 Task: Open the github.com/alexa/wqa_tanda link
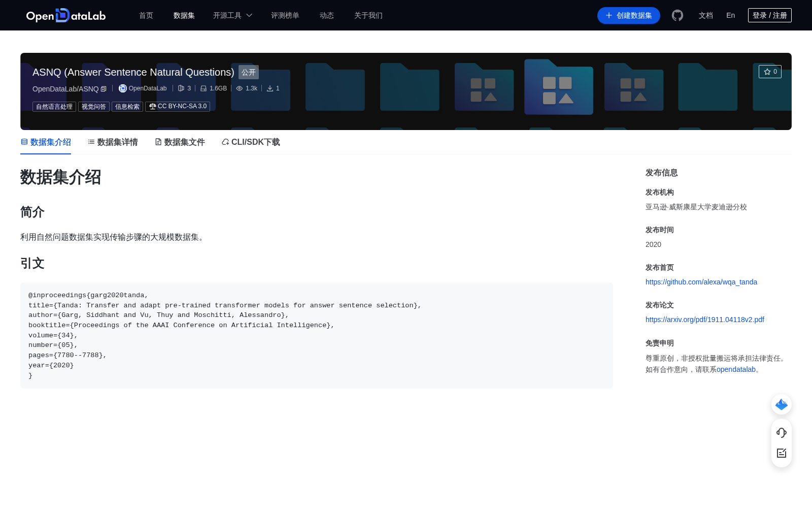point(701,282)
